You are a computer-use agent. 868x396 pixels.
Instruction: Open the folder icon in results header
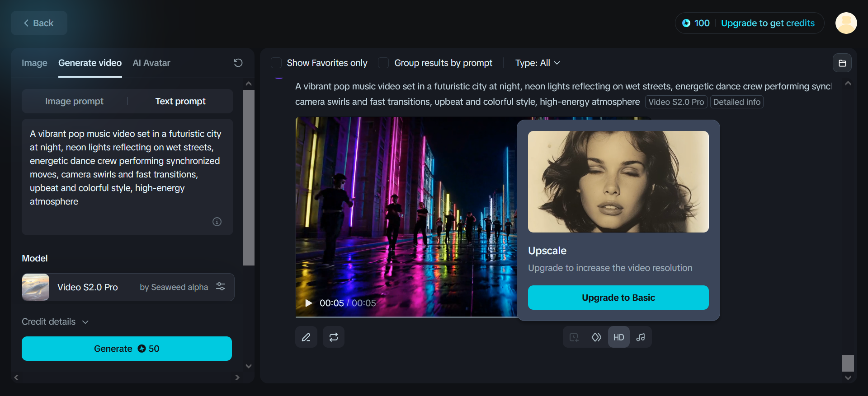pos(842,63)
